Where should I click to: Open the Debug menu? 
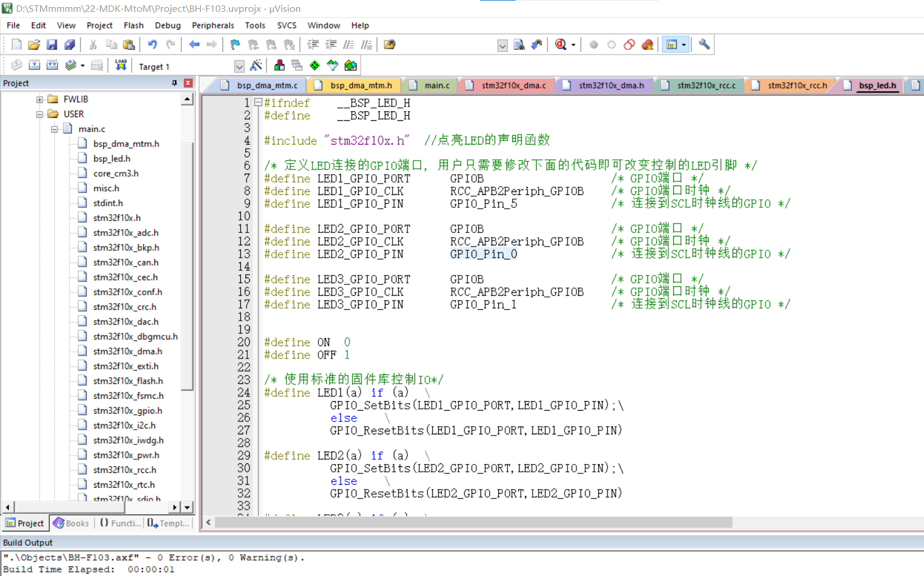[168, 25]
